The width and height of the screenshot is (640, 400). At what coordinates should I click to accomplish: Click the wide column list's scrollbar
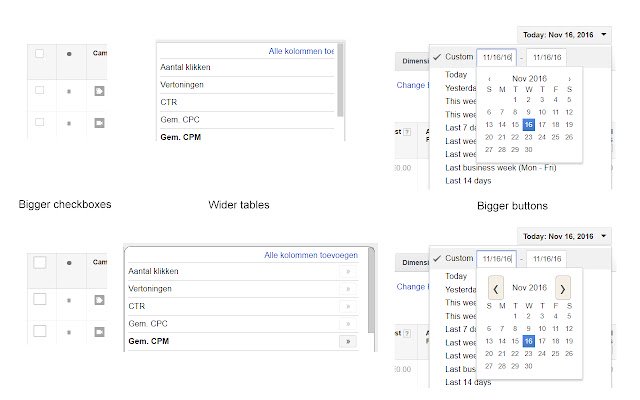pyautogui.click(x=371, y=290)
